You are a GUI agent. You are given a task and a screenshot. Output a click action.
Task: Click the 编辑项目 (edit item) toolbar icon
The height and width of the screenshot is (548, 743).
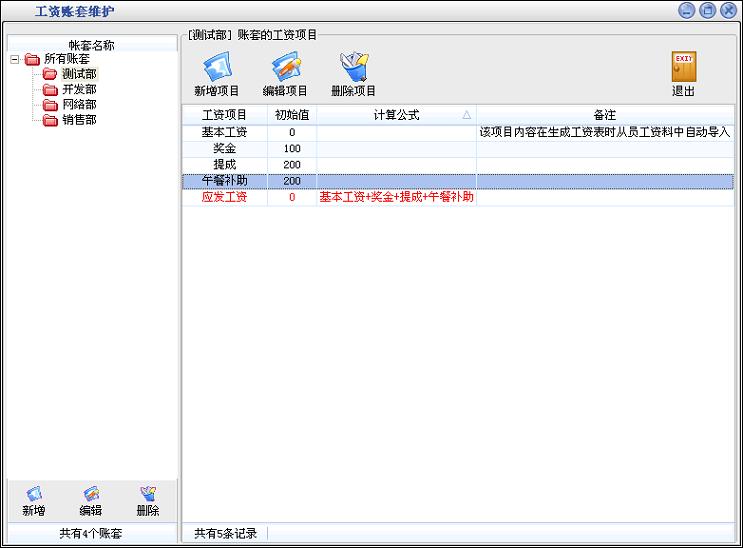[x=285, y=69]
